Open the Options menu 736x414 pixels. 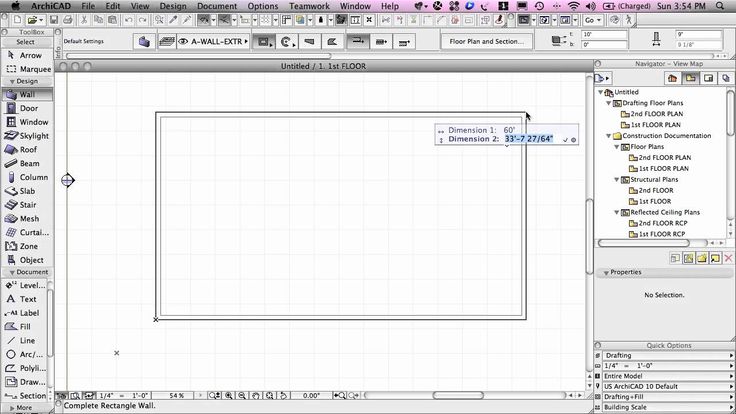tap(263, 6)
